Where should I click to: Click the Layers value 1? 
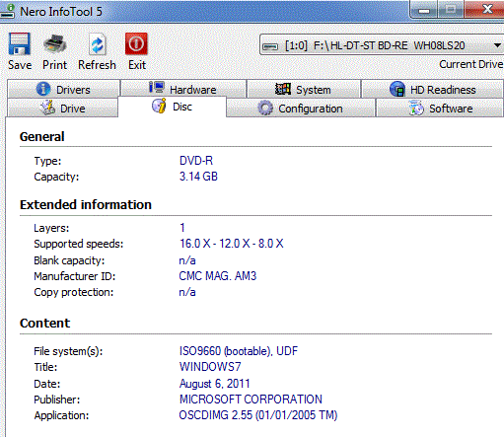coord(182,228)
